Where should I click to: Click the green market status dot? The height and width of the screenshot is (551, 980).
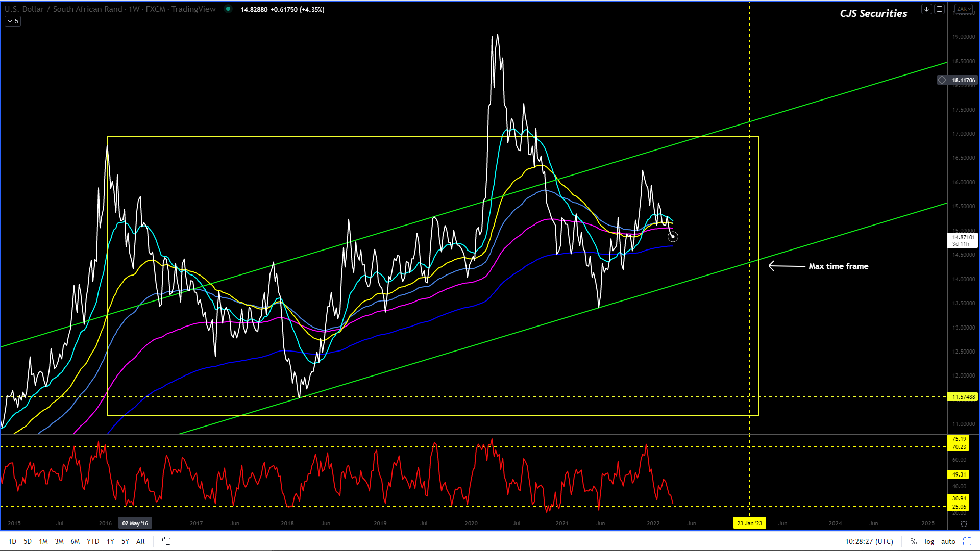pyautogui.click(x=228, y=9)
